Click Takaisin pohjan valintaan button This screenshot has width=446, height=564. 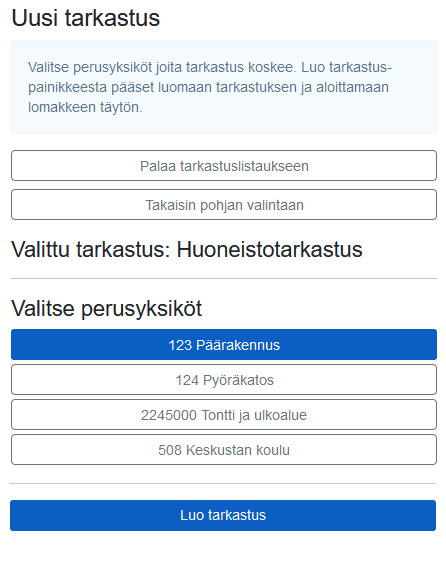pos(224,205)
